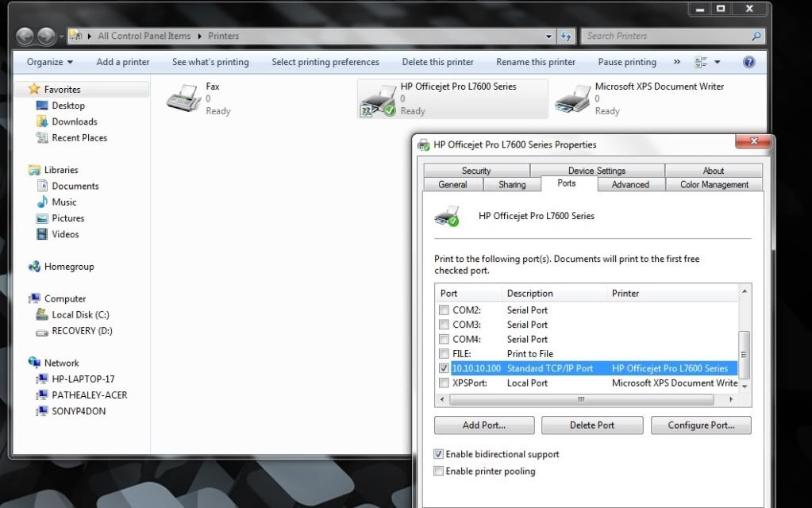
Task: Click the search magnifier icon
Action: click(x=756, y=36)
